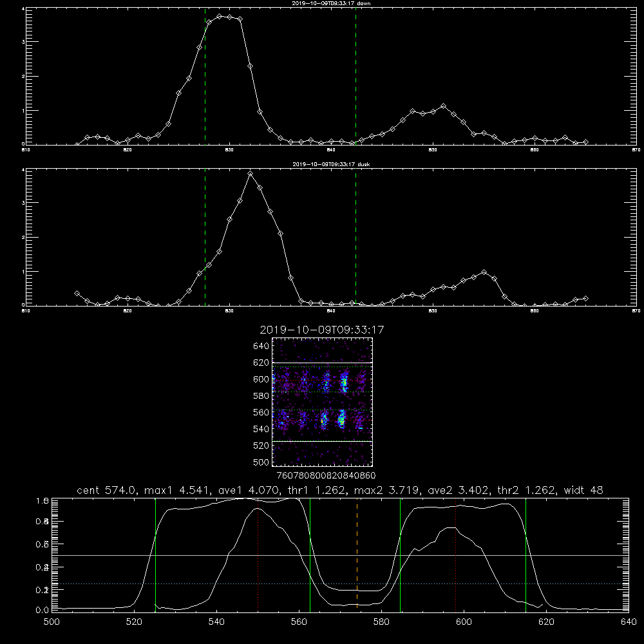The height and width of the screenshot is (644, 644).
Task: Click the green vertical line at 615 in the bottom plot
Action: (526, 554)
